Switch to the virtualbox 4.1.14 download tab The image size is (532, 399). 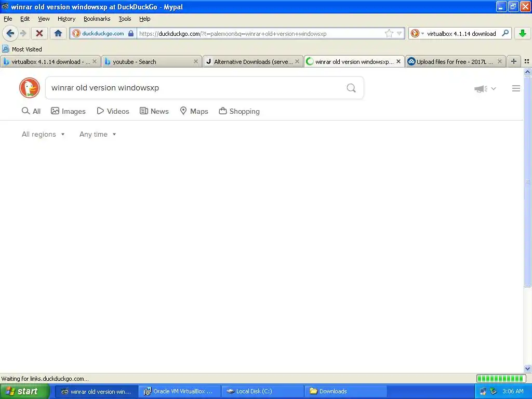(x=50, y=61)
